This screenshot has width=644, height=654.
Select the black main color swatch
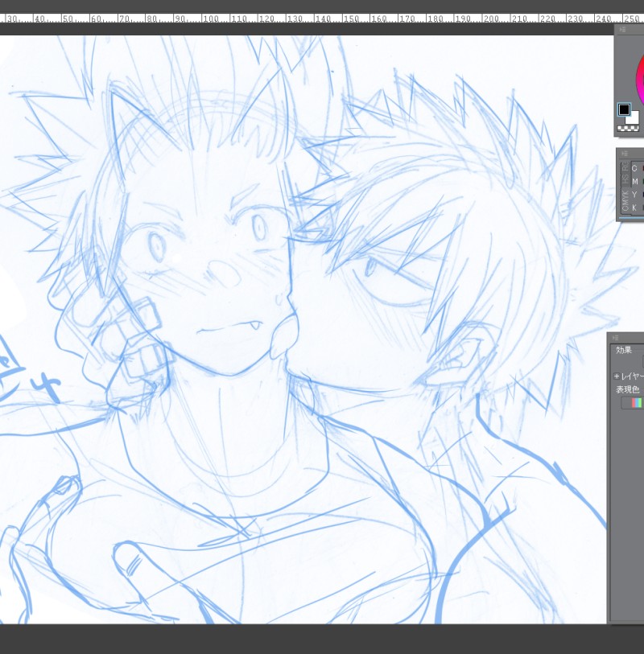coord(624,109)
